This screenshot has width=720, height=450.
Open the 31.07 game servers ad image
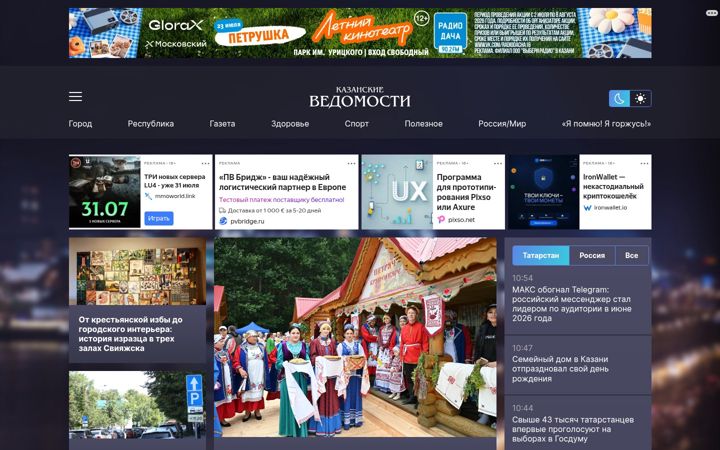(105, 191)
